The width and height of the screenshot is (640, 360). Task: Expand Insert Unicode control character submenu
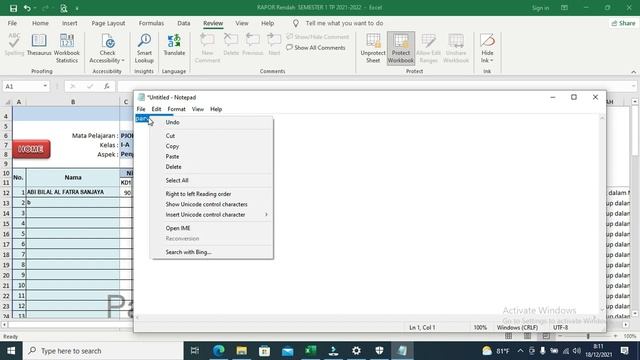click(211, 215)
